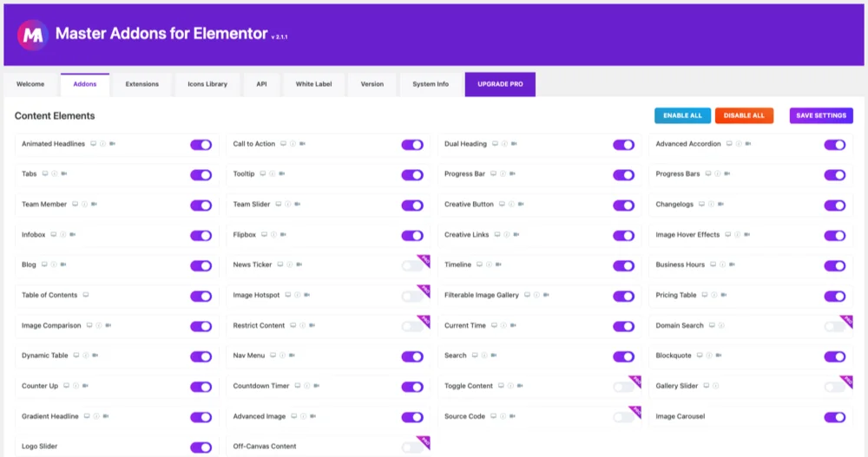Select the Addons tab
Screen dimensions: 868x457
coord(85,84)
